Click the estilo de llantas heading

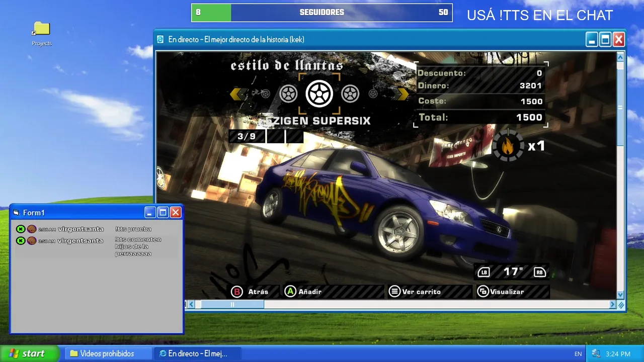(287, 65)
